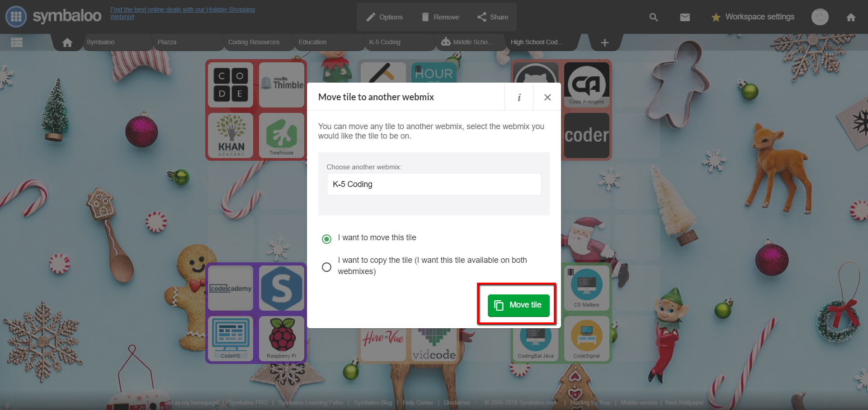
Task: Open the user profile avatar
Action: 820,17
